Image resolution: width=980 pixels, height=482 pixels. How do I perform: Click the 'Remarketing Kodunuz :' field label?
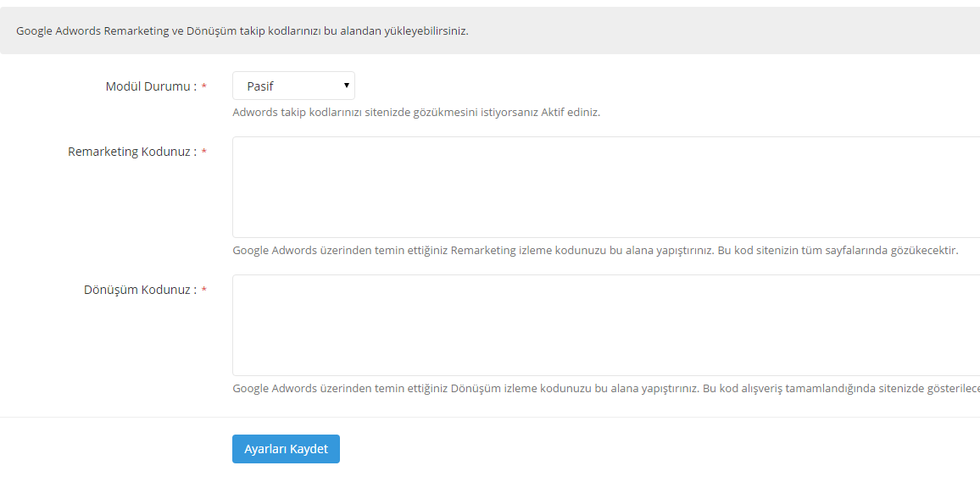click(132, 152)
